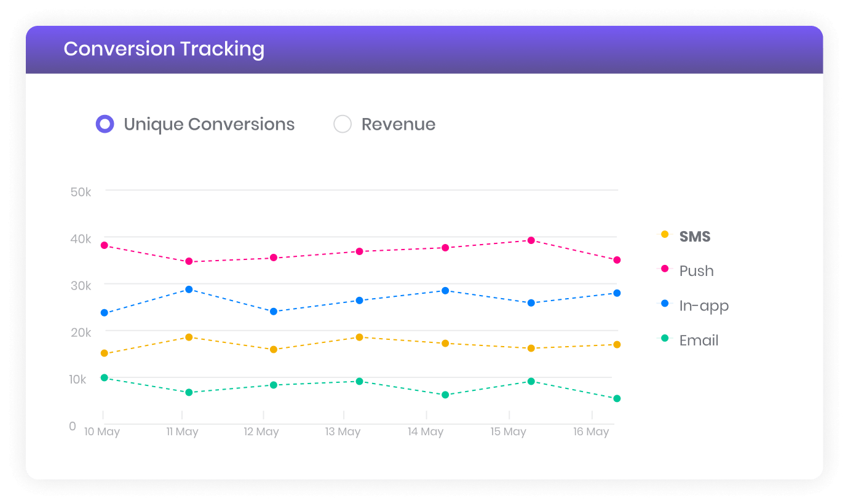Click the In-app legend label
The width and height of the screenshot is (848, 504).
[704, 306]
